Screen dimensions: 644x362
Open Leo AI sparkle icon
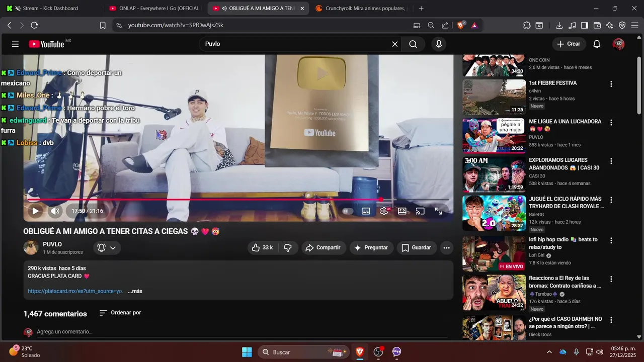coord(610,25)
